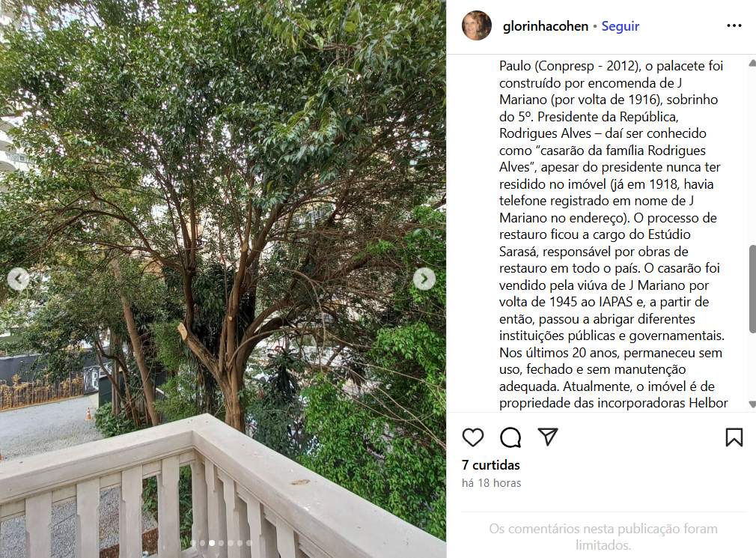Click the tree photo in the post

223,279
